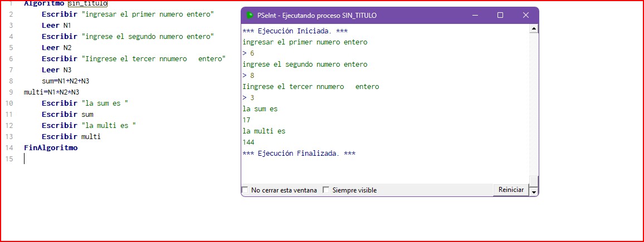Screen dimensions: 644x242
Task: Enable the 'No cerrar esta ventana' checkbox
Action: (x=245, y=190)
